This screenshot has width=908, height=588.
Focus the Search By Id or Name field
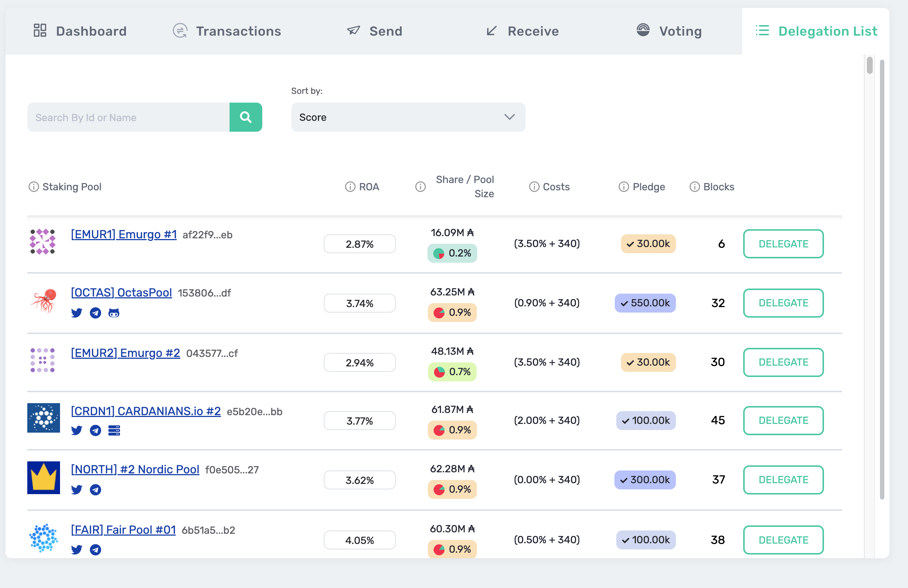pos(128,117)
